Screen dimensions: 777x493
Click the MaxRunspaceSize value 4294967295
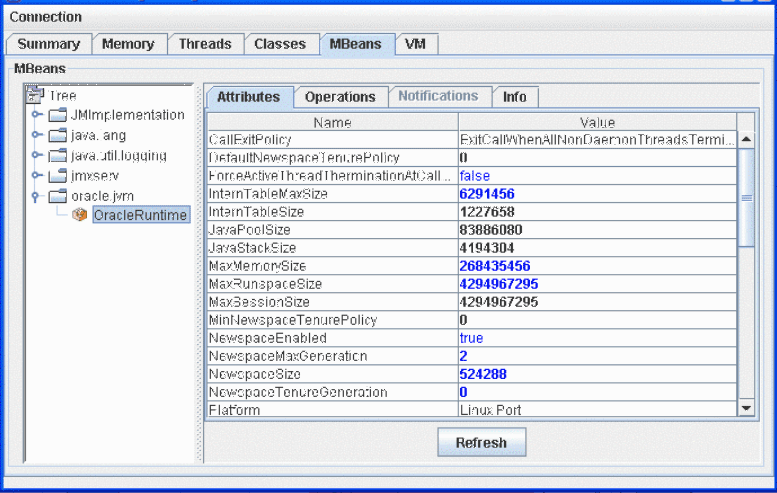coord(499,284)
